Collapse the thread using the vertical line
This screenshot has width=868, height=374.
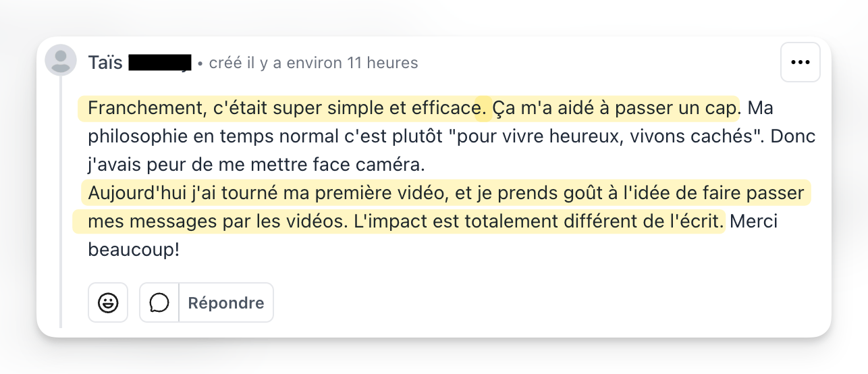[x=61, y=203]
